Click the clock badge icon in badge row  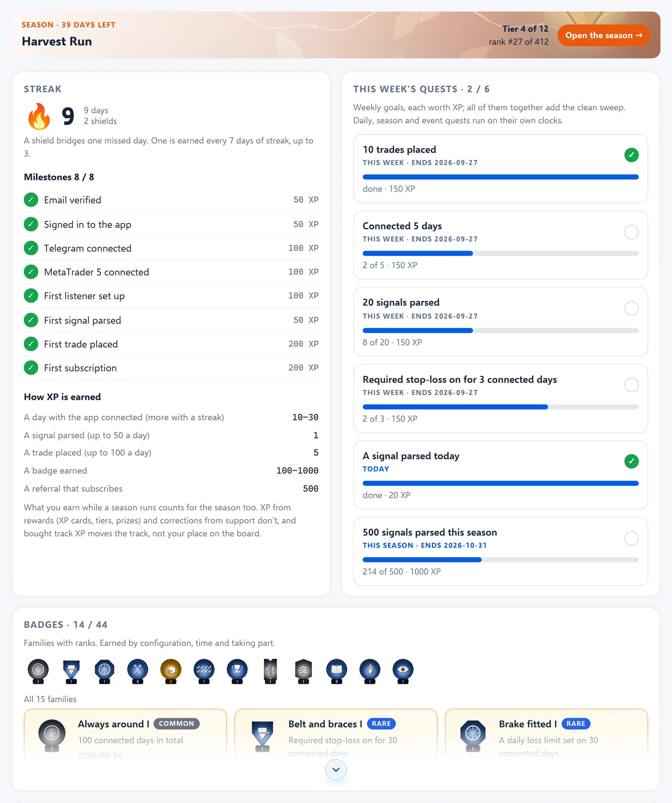[x=38, y=671]
